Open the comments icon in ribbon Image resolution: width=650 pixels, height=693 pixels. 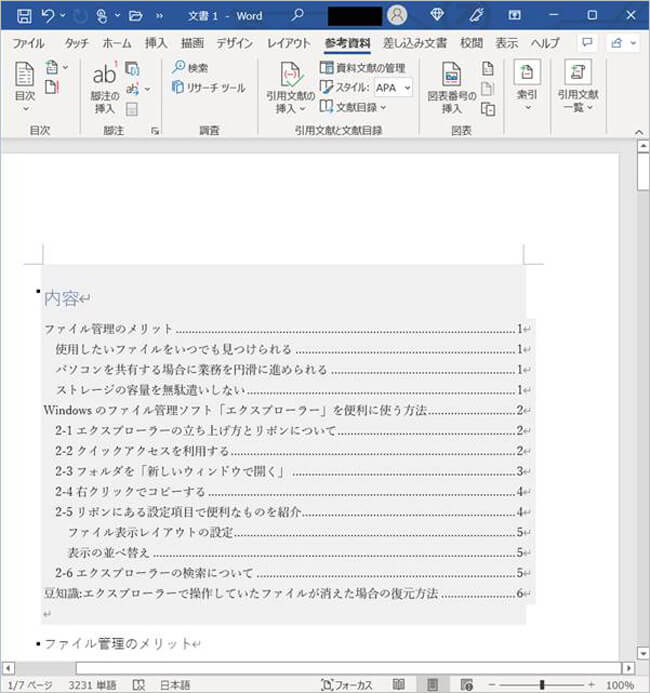[x=587, y=43]
